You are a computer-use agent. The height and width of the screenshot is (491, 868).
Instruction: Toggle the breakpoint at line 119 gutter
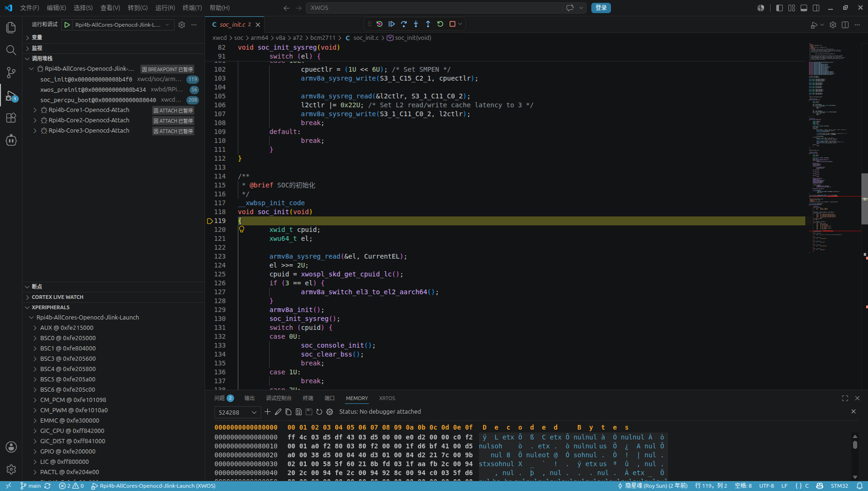click(210, 221)
